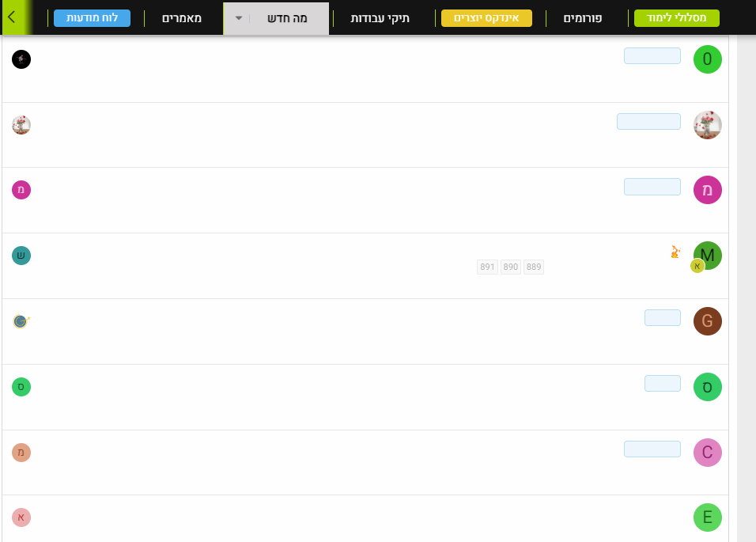Click the green back chevron in navbar
Viewport: 756px width, 542px height.
[x=12, y=17]
